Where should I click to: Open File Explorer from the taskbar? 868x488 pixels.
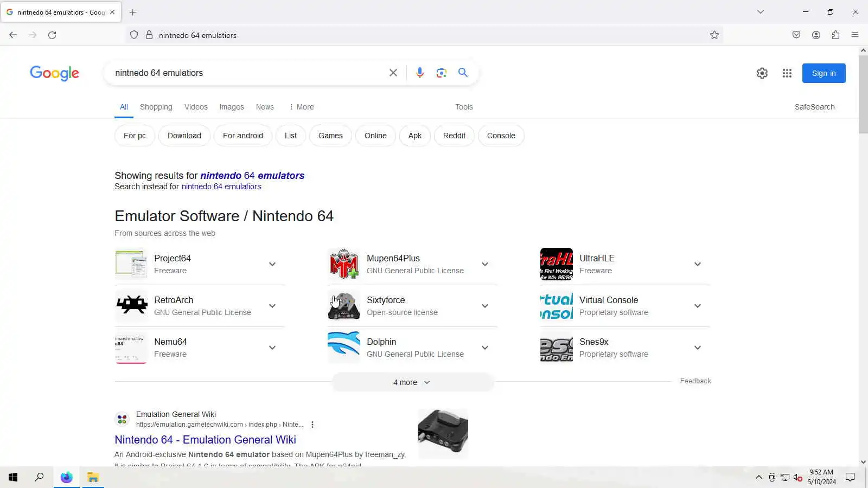pyautogui.click(x=93, y=477)
